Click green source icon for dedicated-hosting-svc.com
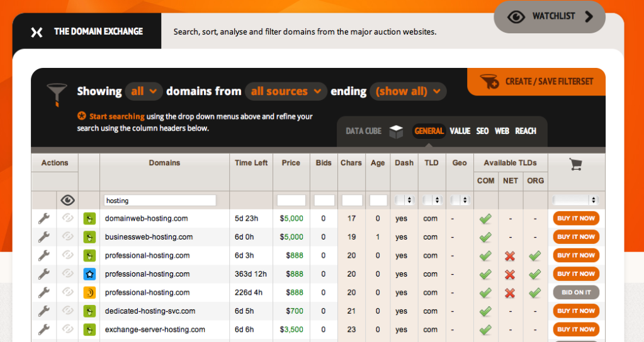Viewport: 644px width, 342px height. pos(89,311)
